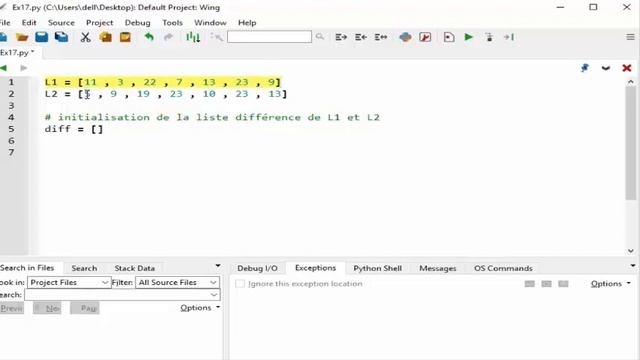This screenshot has width=640, height=360.
Task: Click the Pause search button
Action: 84,308
